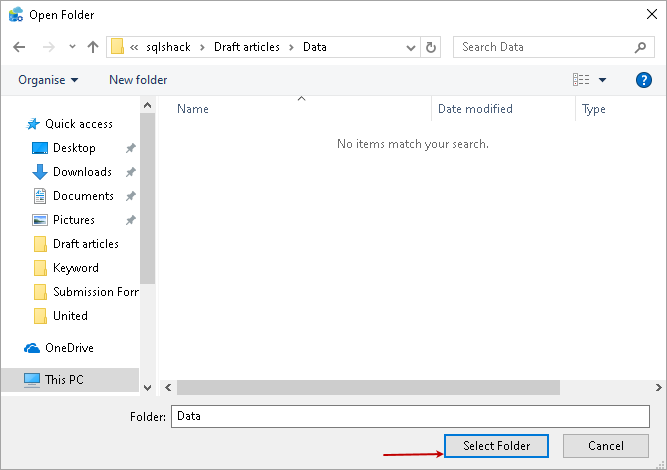
Task: Select the OneDrive cloud icon
Action: click(32, 348)
